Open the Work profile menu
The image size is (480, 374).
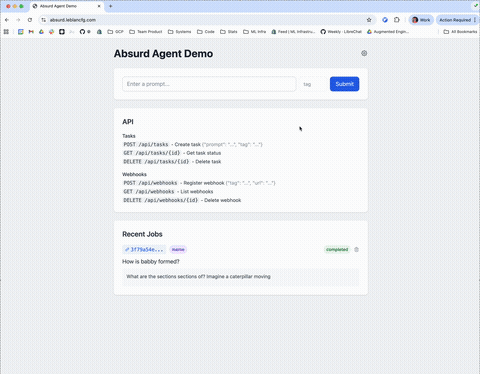pyautogui.click(x=421, y=20)
